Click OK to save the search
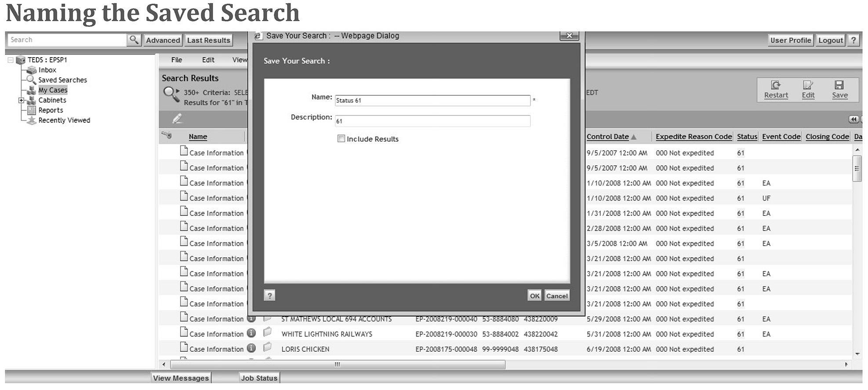Screen dimensions: 868x390 click(x=534, y=296)
